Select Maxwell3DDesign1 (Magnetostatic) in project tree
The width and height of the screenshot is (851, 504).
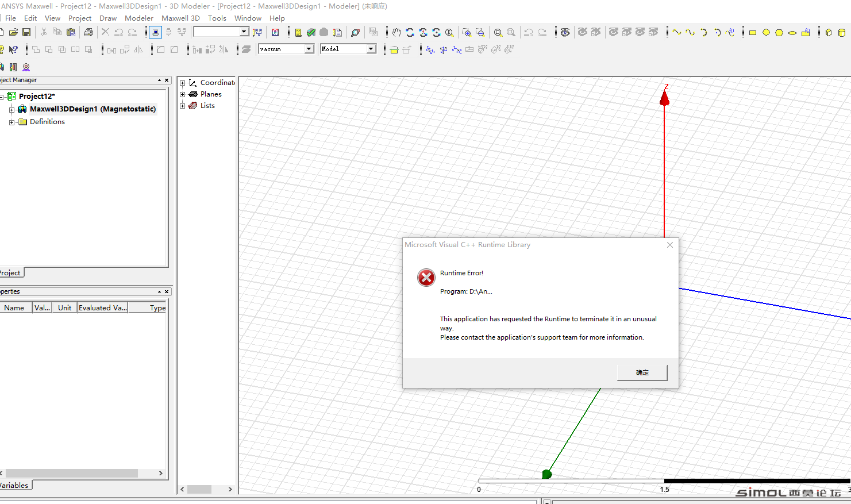click(93, 109)
